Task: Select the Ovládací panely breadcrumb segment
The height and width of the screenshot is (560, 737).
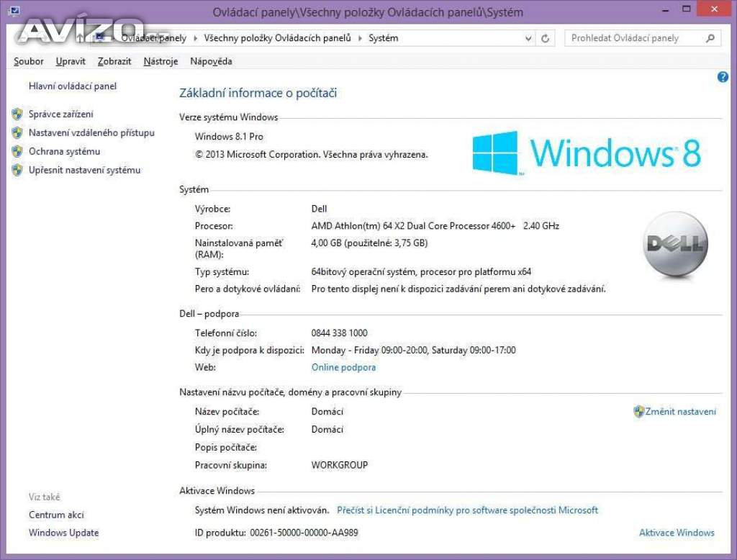Action: click(x=154, y=38)
